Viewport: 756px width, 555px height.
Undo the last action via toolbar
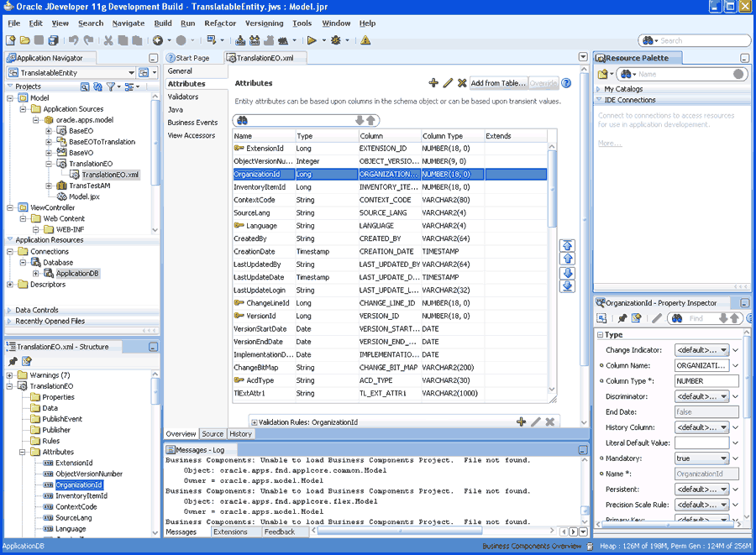pyautogui.click(x=73, y=40)
